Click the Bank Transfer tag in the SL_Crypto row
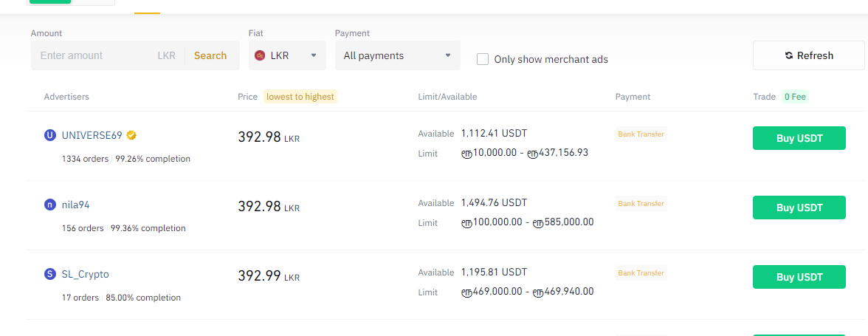Viewport: 868px width, 336px height. pos(641,273)
